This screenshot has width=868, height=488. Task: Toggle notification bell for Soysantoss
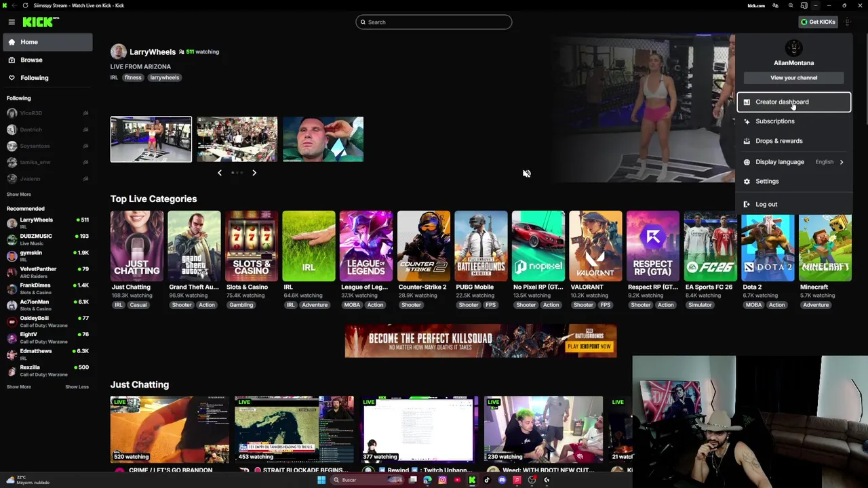[85, 146]
